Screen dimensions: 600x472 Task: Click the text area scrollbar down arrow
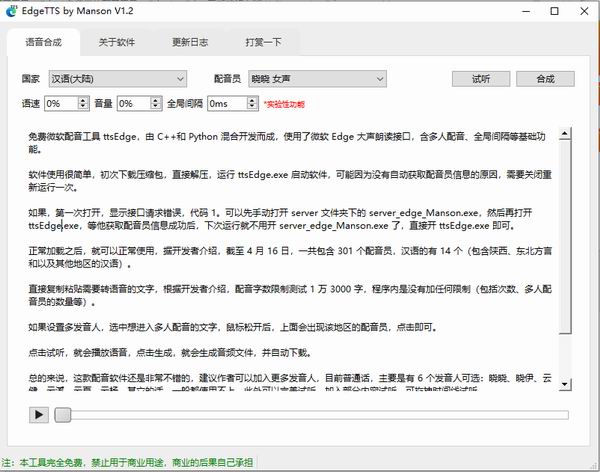(x=565, y=384)
